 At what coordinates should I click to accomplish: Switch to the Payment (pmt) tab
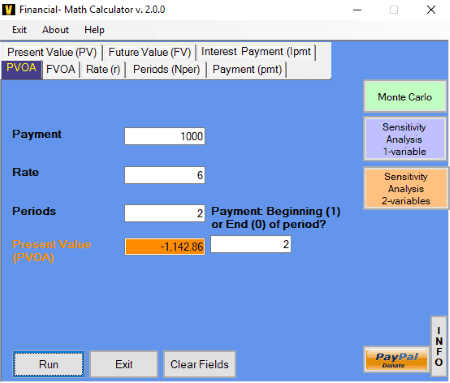pyautogui.click(x=247, y=69)
